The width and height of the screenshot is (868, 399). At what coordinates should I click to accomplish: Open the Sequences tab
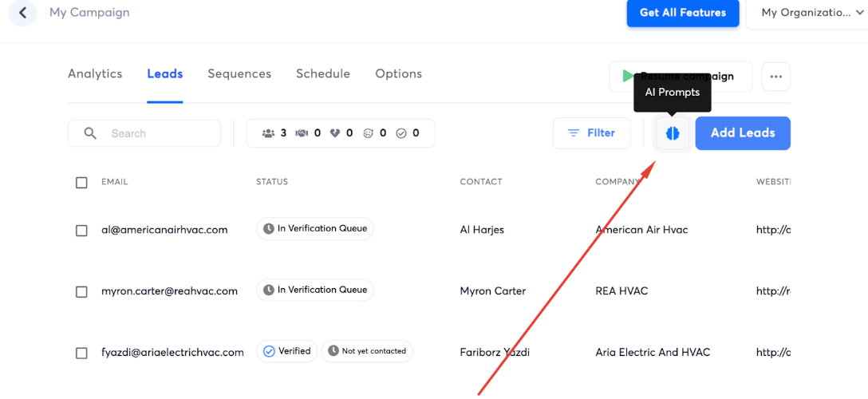pos(239,73)
